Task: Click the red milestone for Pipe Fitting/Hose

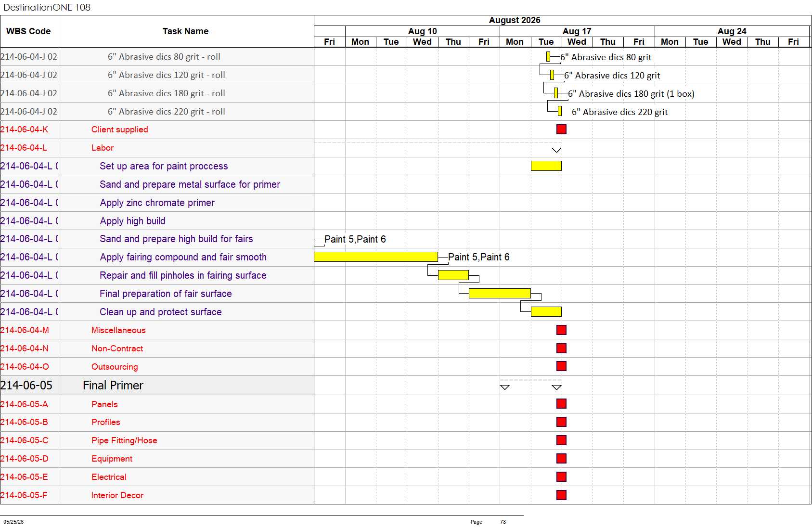Action: coord(561,440)
